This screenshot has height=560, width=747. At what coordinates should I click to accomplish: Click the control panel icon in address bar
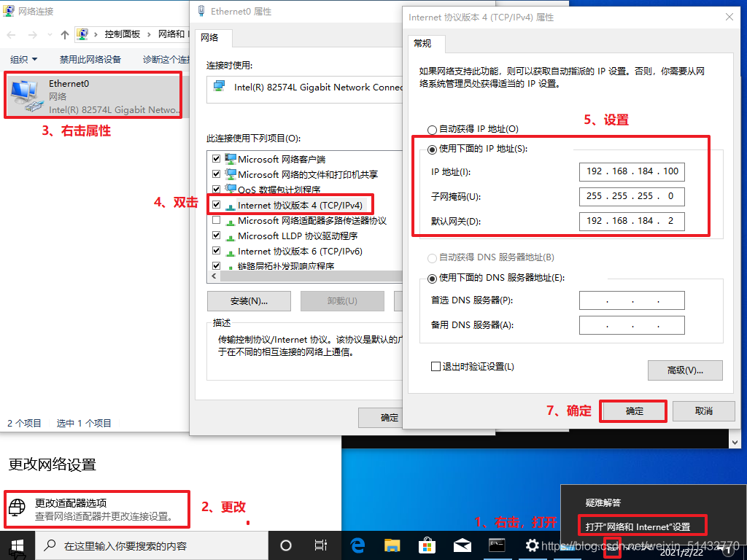pos(82,34)
